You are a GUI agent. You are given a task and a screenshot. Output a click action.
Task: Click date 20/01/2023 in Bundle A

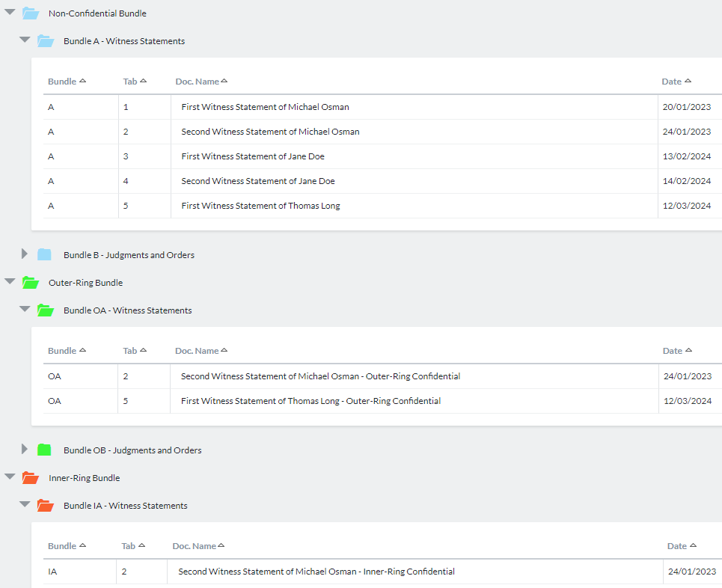pyautogui.click(x=687, y=107)
